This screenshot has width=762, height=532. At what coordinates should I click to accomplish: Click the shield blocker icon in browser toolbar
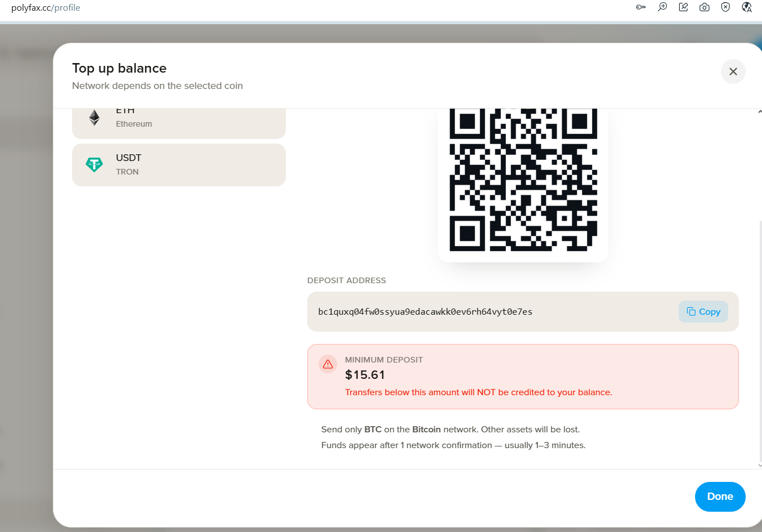pos(725,7)
